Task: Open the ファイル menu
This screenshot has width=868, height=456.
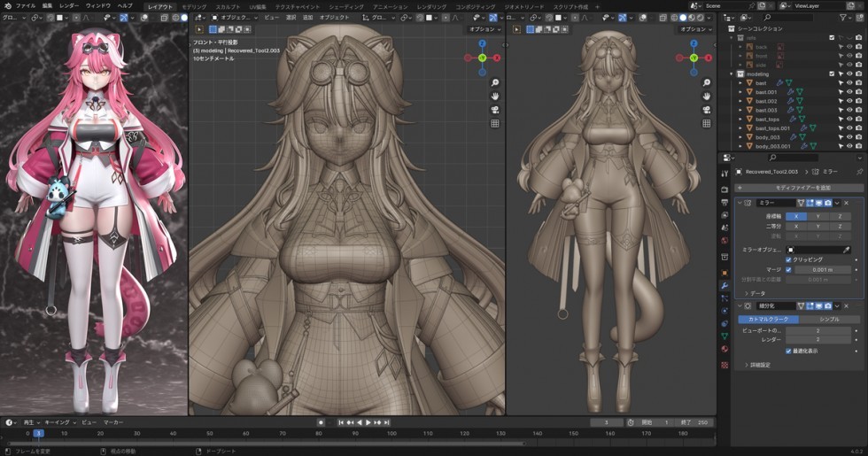Action: tap(26, 5)
